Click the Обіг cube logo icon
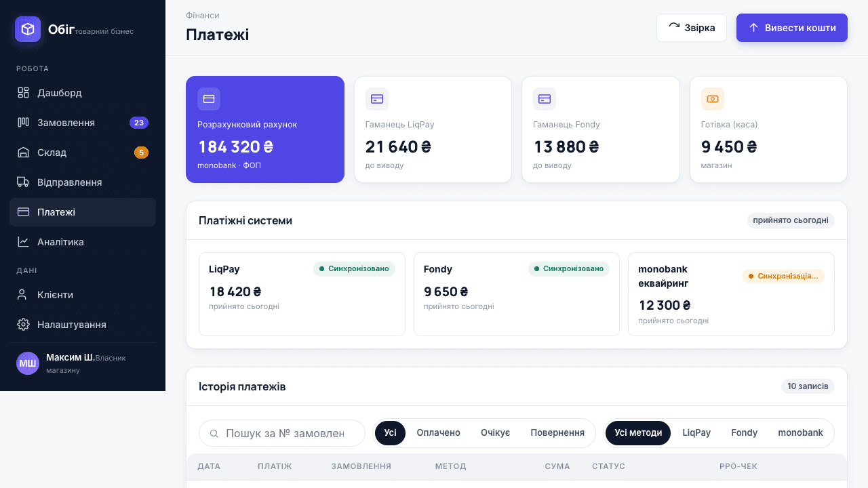 click(x=28, y=29)
